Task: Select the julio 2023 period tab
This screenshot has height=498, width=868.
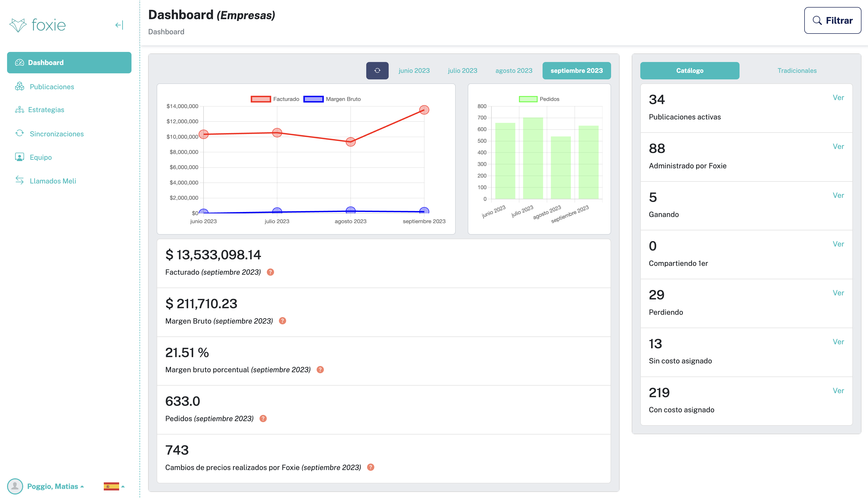Action: point(462,71)
